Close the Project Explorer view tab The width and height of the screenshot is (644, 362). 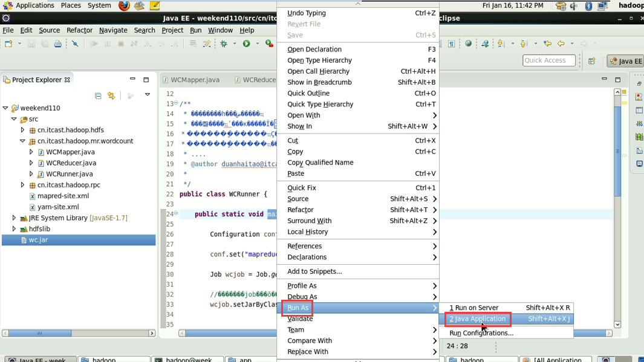click(67, 80)
